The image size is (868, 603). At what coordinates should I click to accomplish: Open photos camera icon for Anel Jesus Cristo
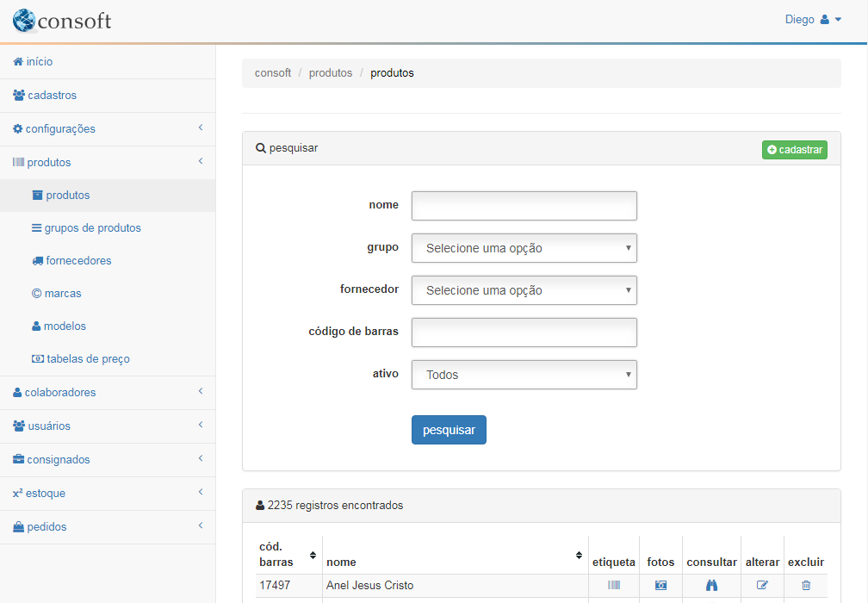click(x=660, y=585)
